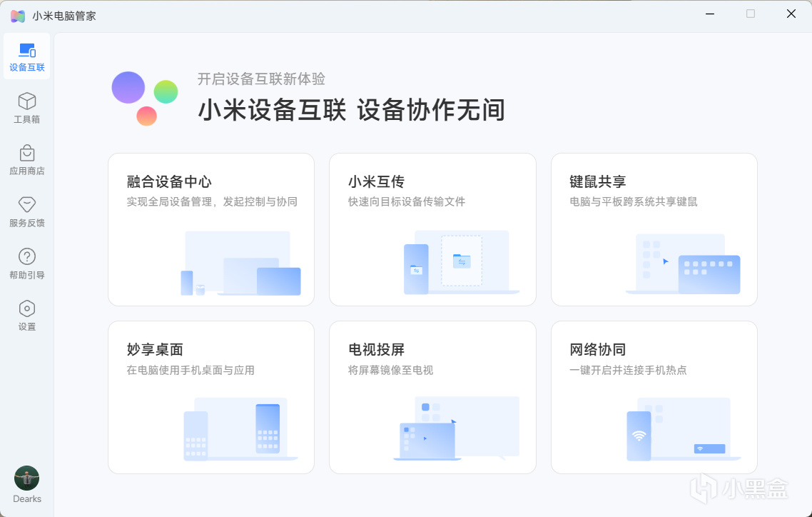812x517 pixels.
Task: Click the 小米互传 phone-to-laptop illustration
Action: pos(462,262)
